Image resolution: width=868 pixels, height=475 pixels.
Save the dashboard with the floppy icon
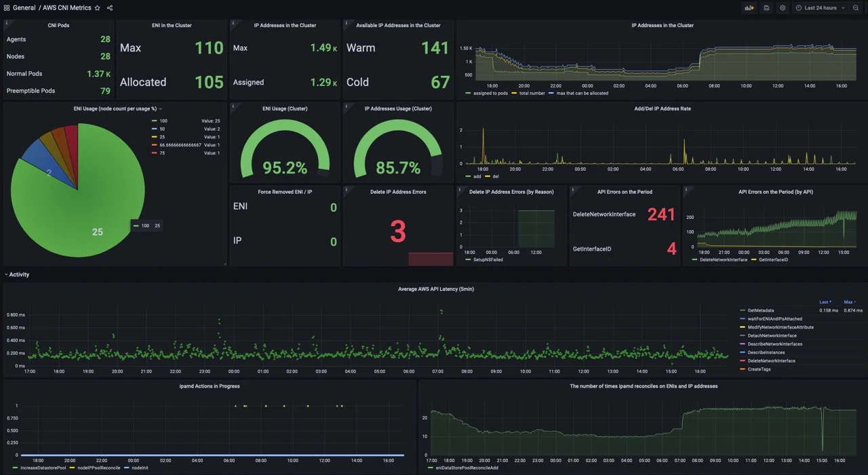pos(766,8)
